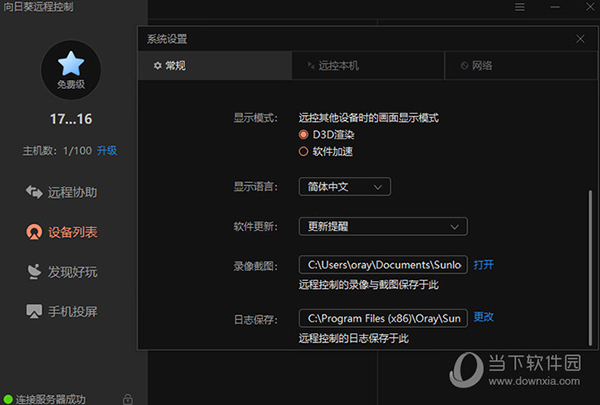Click the 免费级 label under star

coord(71,84)
